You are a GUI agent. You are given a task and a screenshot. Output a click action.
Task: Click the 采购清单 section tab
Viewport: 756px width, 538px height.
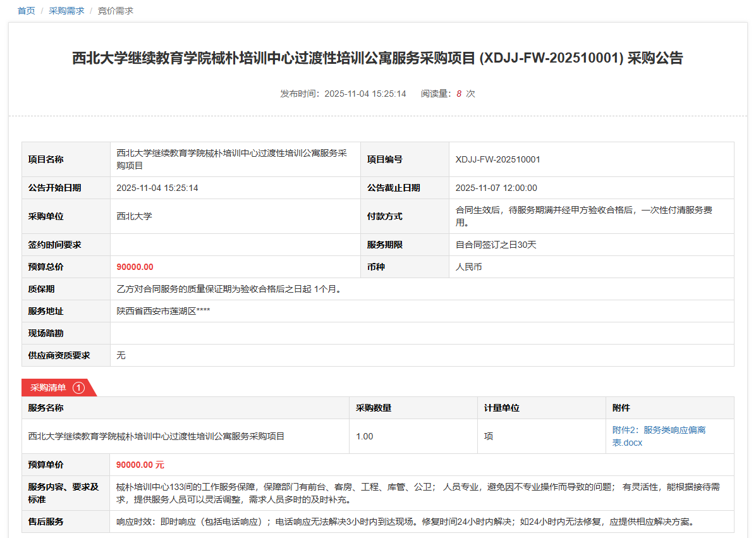coord(48,388)
